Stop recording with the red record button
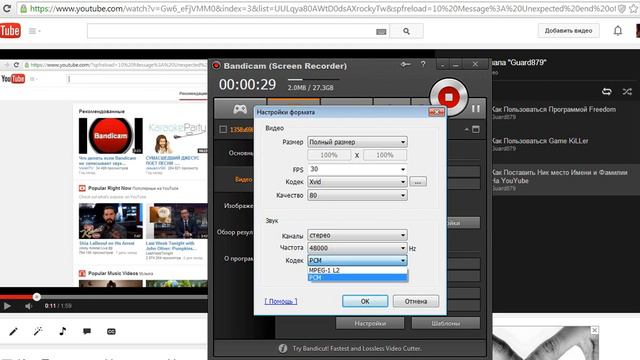Screen dimensions: 640x360 click(449, 97)
